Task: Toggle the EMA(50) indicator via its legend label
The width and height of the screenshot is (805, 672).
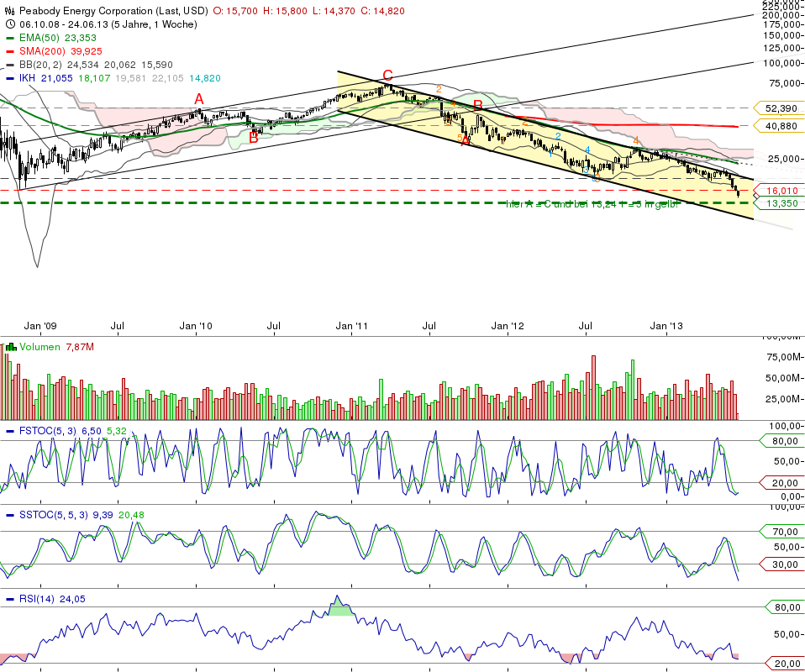Action: coord(38,38)
